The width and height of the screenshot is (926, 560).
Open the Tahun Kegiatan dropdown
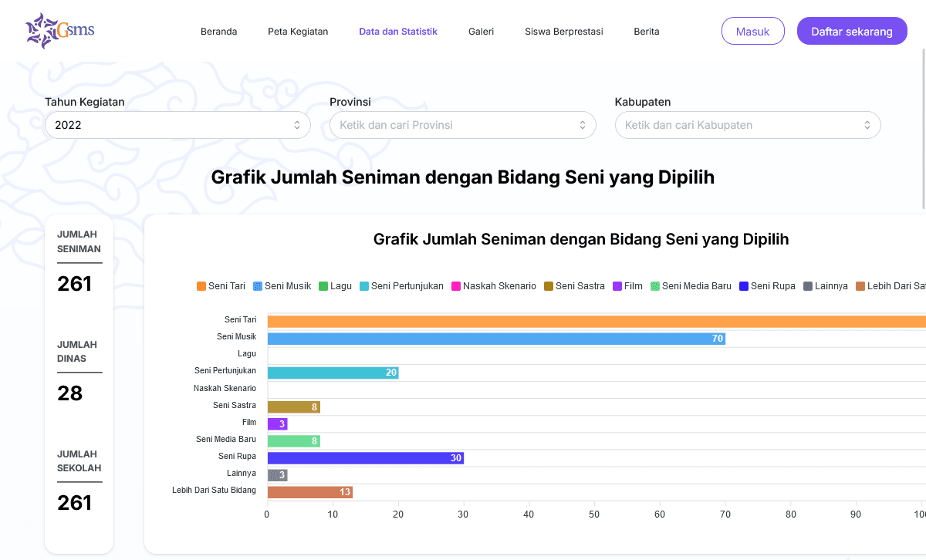coord(177,124)
